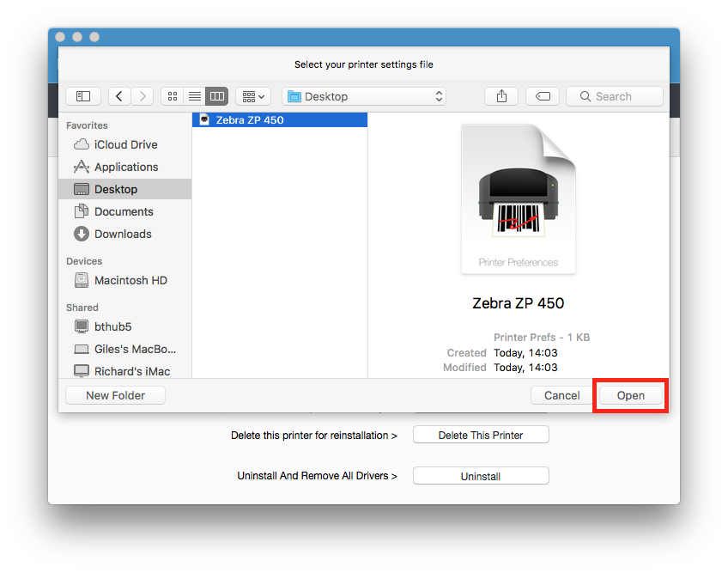
Task: Click the Downloads arrow icon
Action: click(82, 234)
